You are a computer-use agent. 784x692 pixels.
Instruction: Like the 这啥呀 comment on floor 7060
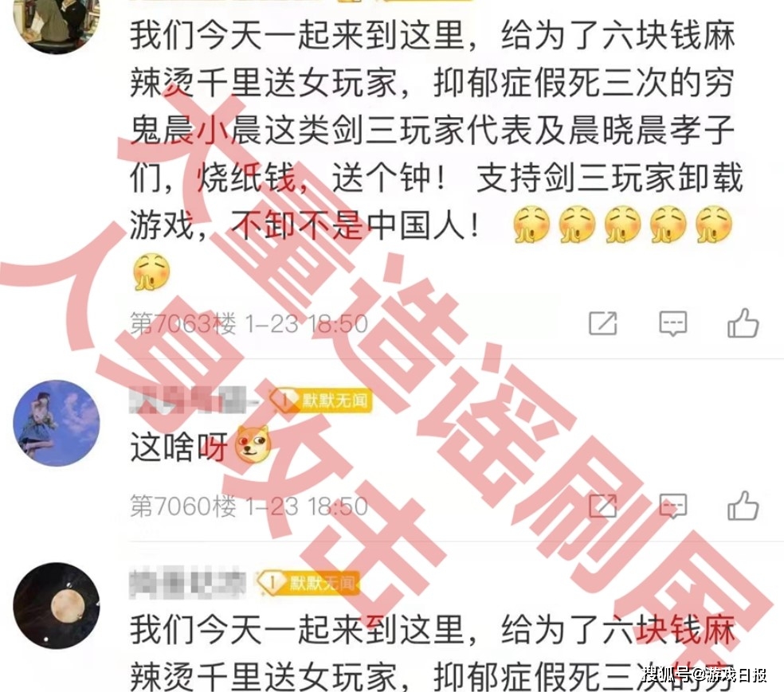[x=743, y=505]
